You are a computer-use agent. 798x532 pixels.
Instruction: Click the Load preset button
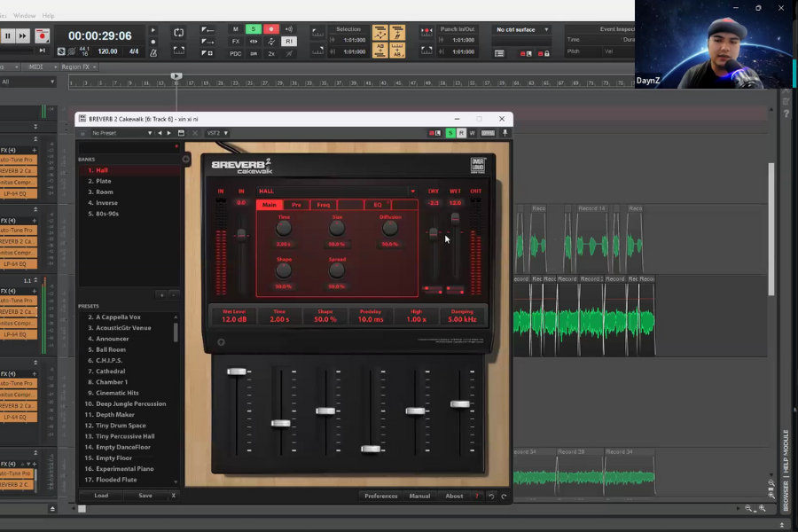coord(101,497)
